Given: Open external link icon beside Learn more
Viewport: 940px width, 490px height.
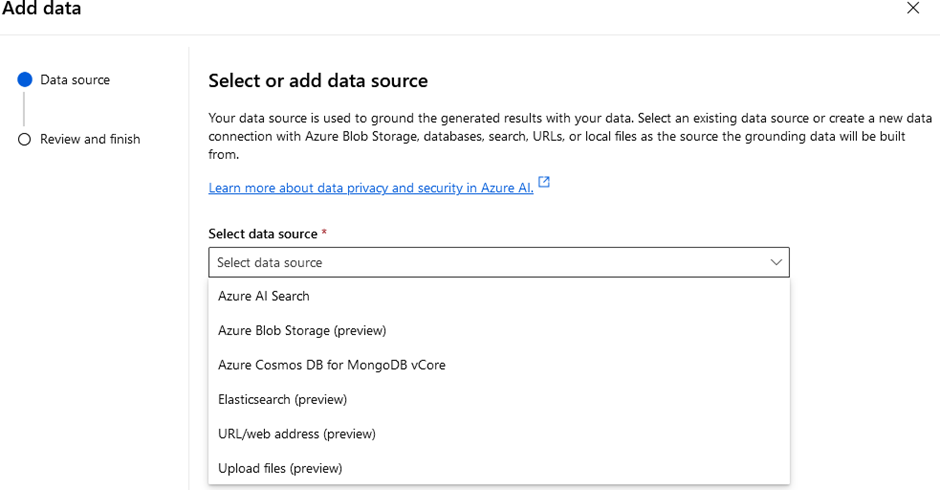Looking at the screenshot, I should (x=544, y=183).
